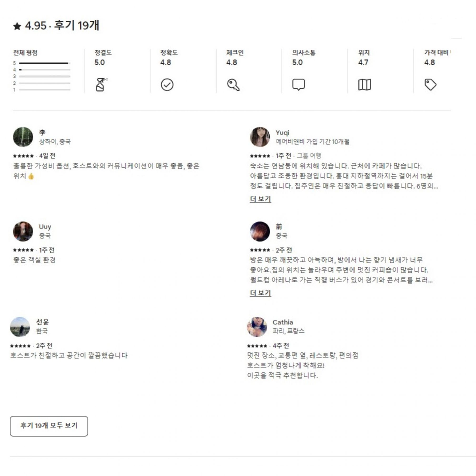Click the communication speech bubble icon

pos(299,85)
